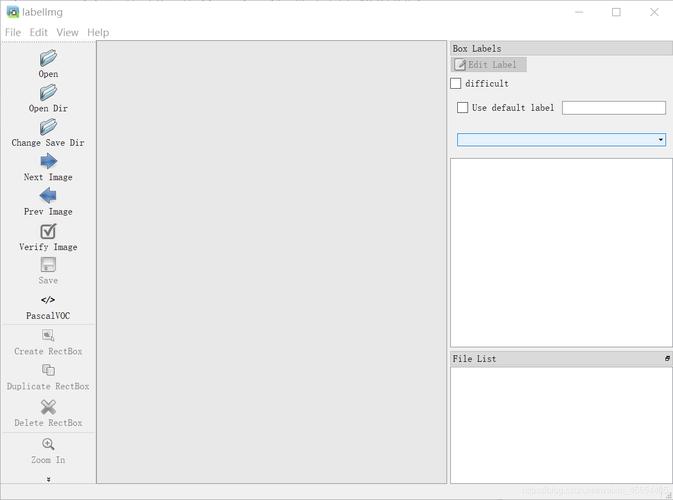673x500 pixels.
Task: Undock the File List panel
Action: [x=667, y=358]
